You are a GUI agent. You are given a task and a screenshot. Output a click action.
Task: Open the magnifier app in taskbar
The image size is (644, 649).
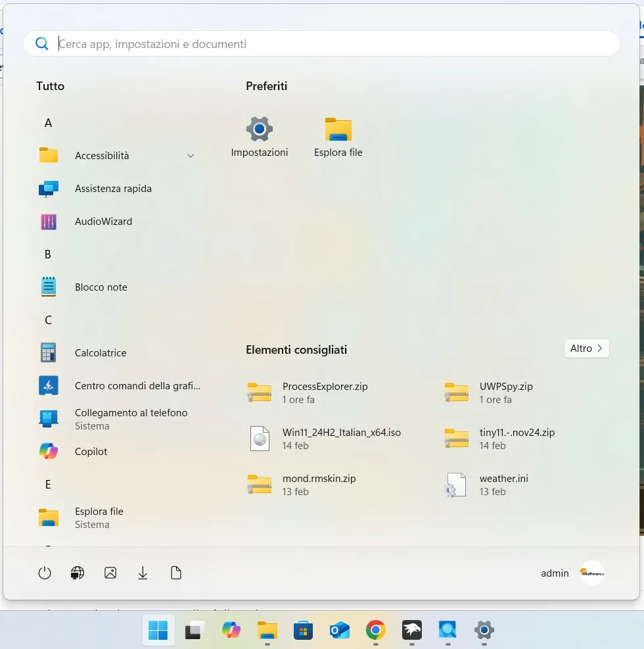coord(448,631)
